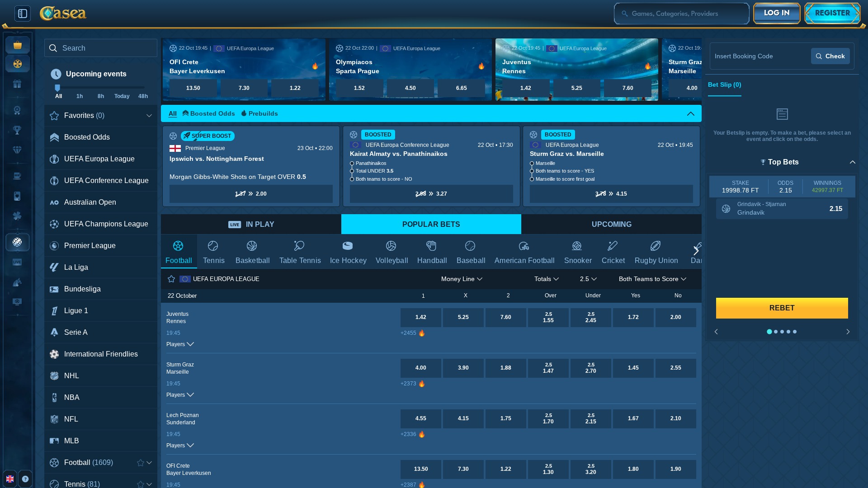The width and height of the screenshot is (868, 488).
Task: Select Table Tennis sport icon
Action: 300,252
